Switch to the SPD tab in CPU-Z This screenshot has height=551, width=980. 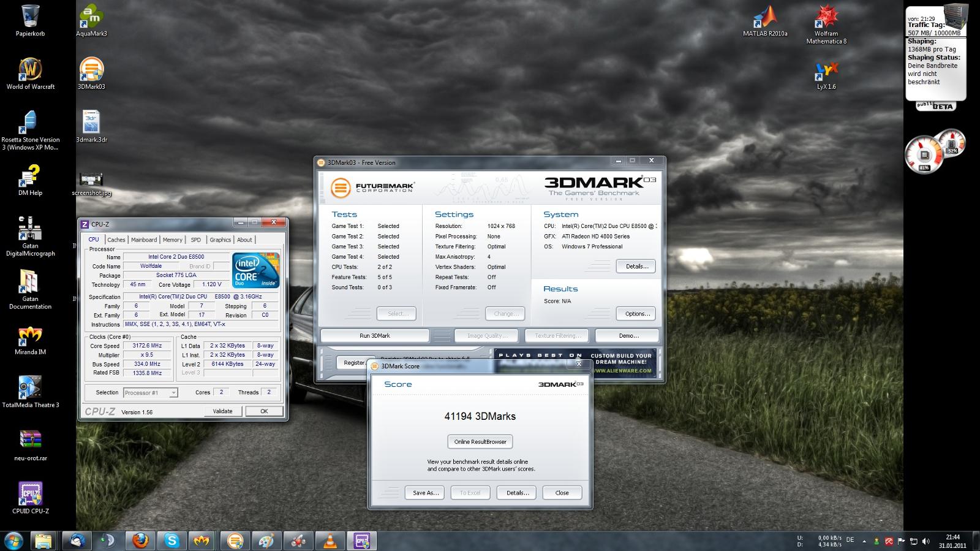[x=195, y=240]
